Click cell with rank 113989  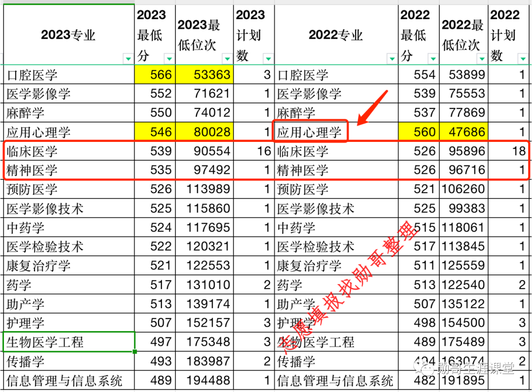click(204, 189)
